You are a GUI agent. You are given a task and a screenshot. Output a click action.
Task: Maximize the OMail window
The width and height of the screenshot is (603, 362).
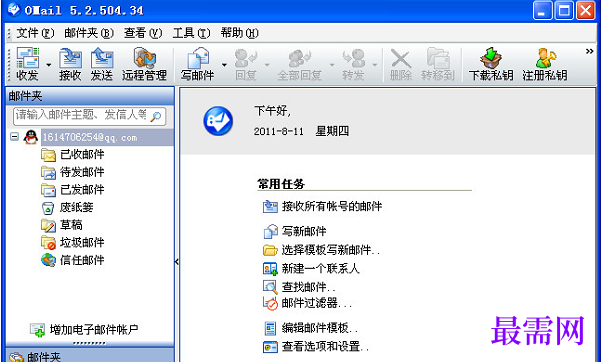564,11
